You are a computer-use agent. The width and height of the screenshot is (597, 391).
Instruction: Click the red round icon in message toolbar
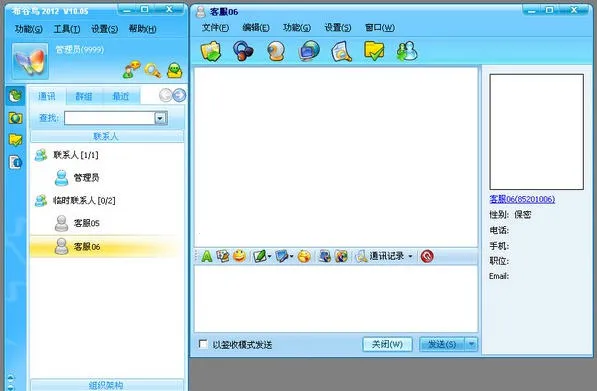427,256
